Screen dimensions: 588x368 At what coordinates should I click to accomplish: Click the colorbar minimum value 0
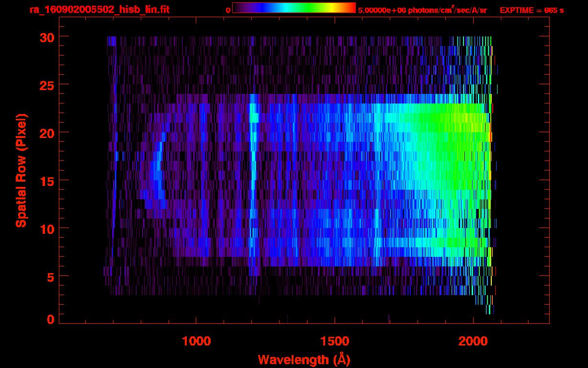(228, 10)
